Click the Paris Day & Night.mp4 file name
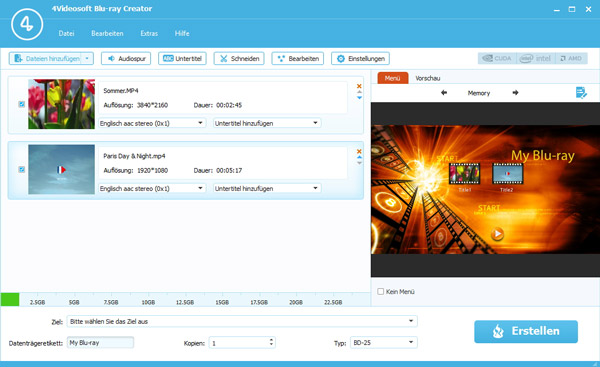 (x=134, y=156)
